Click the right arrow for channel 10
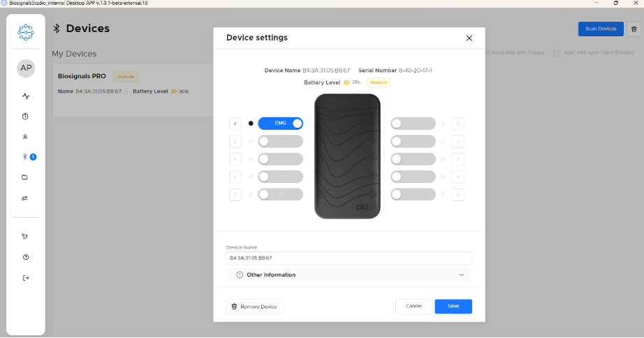This screenshot has width=644, height=338. click(458, 194)
